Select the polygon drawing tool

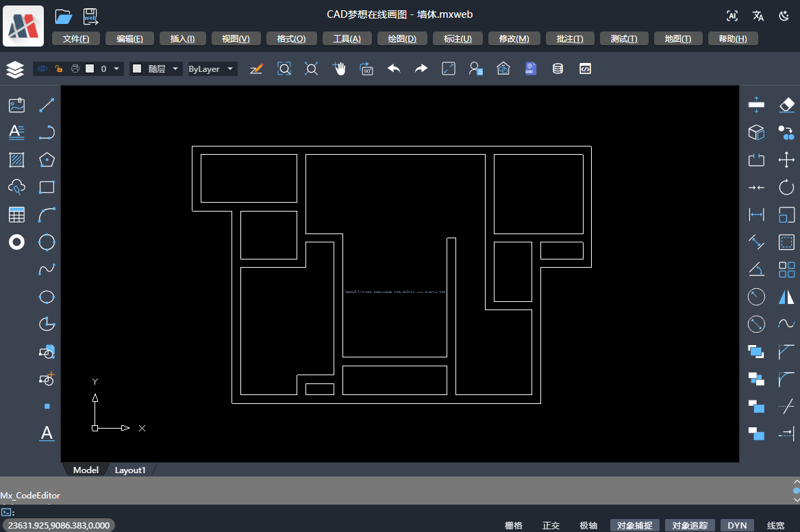[47, 160]
